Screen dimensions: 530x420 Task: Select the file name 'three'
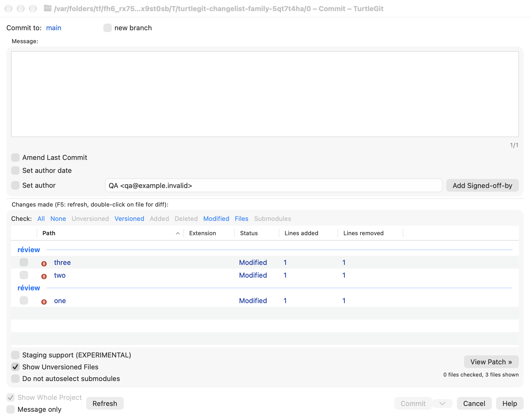coord(62,262)
